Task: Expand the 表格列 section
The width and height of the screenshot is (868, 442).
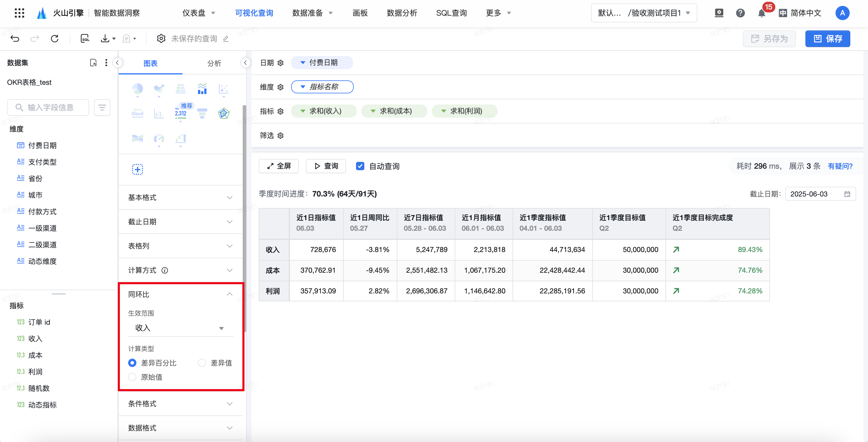Action: (x=180, y=246)
